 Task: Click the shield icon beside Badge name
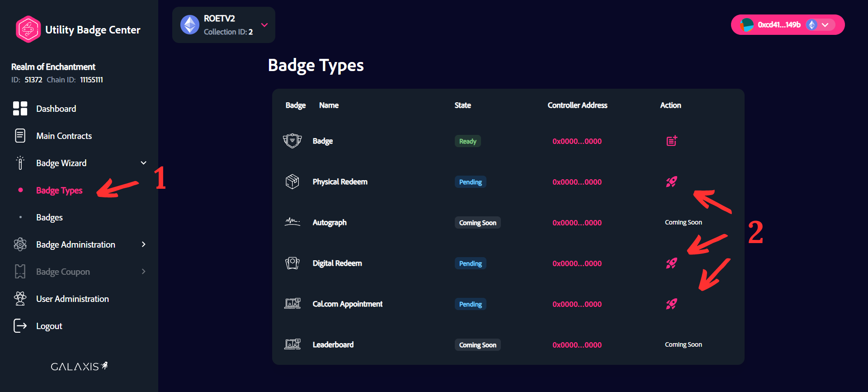click(x=292, y=141)
